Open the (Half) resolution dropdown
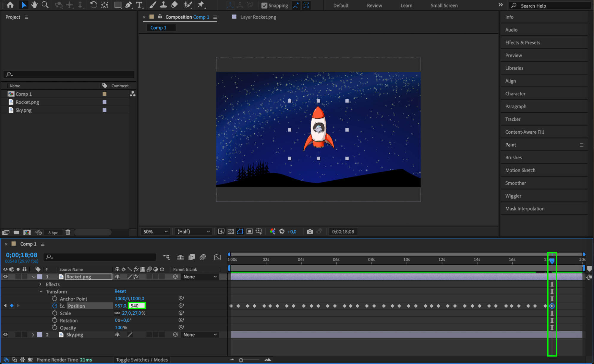Viewport: 594px width, 364px height. click(193, 231)
